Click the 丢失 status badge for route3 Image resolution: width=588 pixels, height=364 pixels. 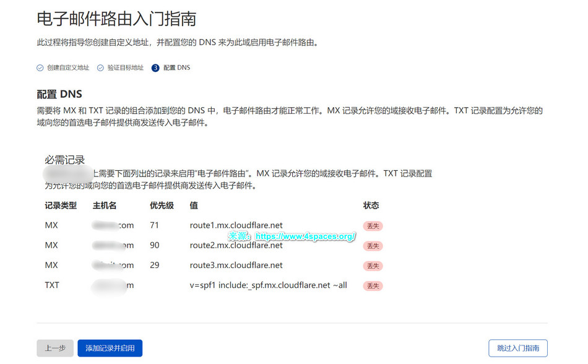373,266
